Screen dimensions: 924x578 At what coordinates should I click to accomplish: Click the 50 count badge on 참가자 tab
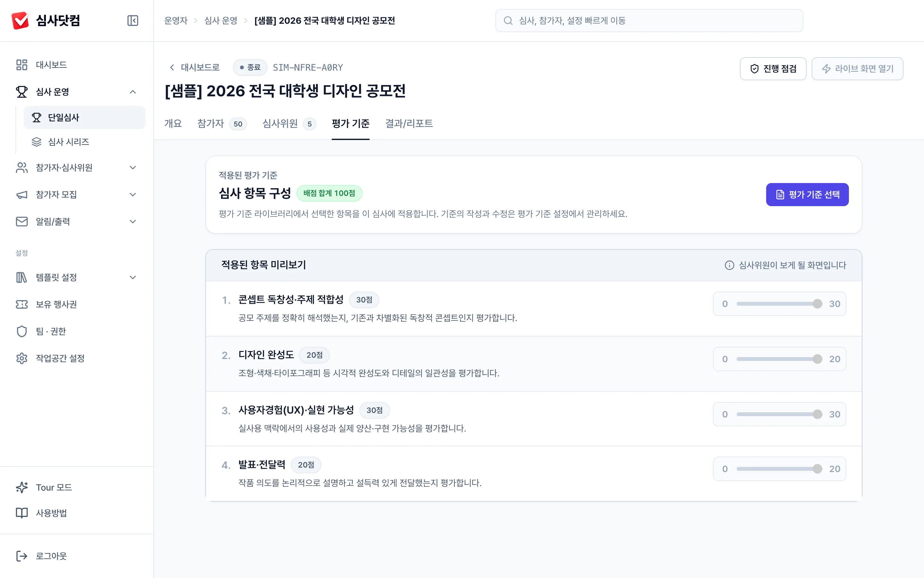click(238, 124)
